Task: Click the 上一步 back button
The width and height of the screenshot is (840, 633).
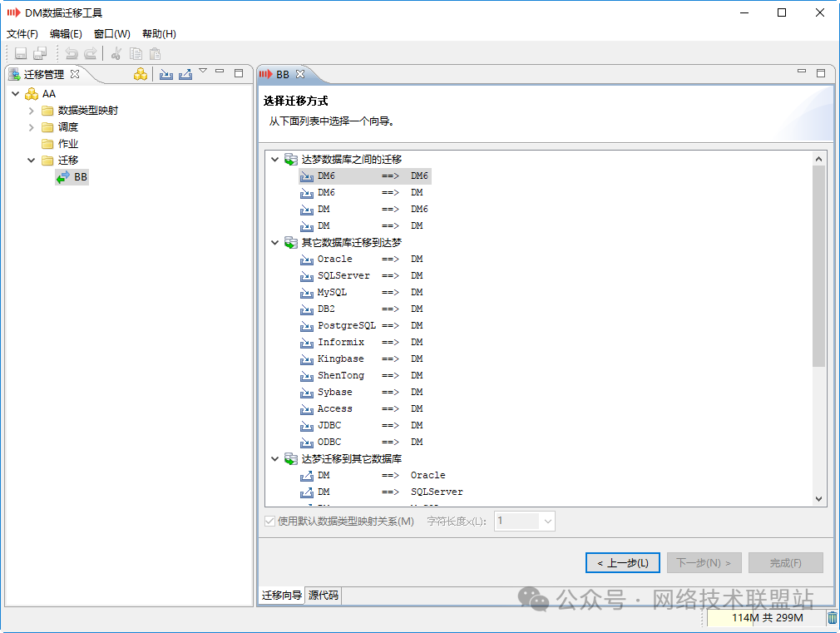Action: point(622,563)
